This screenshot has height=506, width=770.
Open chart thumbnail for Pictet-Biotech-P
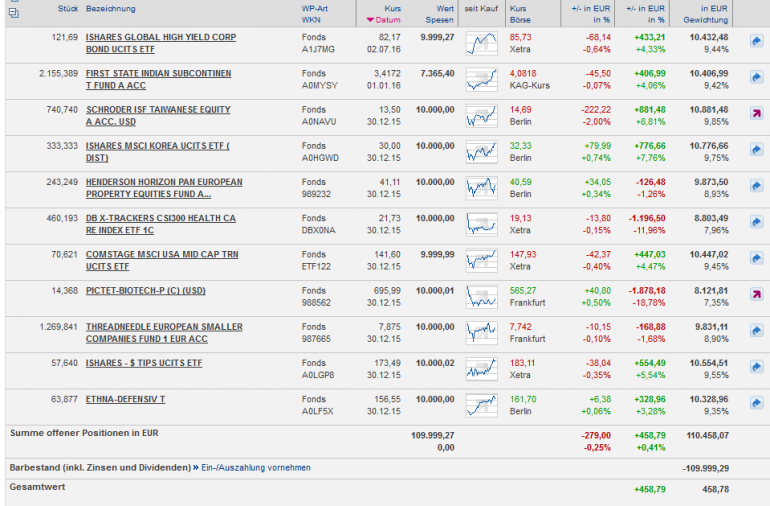pyautogui.click(x=481, y=297)
